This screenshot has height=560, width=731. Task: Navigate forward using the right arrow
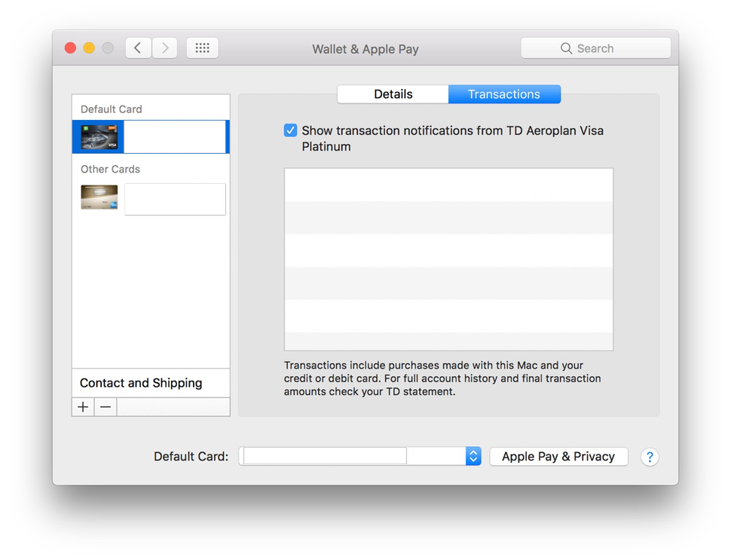click(164, 47)
